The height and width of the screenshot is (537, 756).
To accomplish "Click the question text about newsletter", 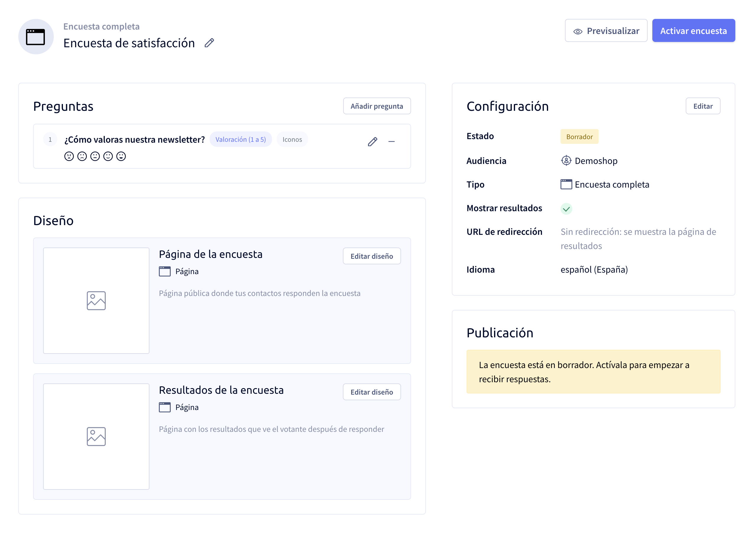I will (135, 139).
